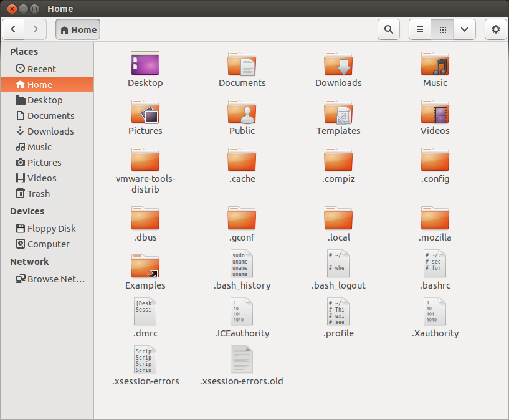Open Floppy Disk under Devices
Screen dimensions: 509x420
pos(51,229)
